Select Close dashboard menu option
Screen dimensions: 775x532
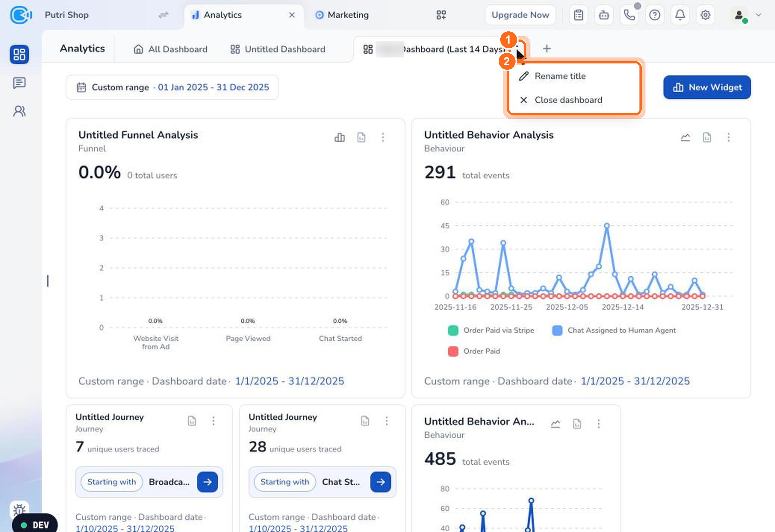click(x=575, y=100)
